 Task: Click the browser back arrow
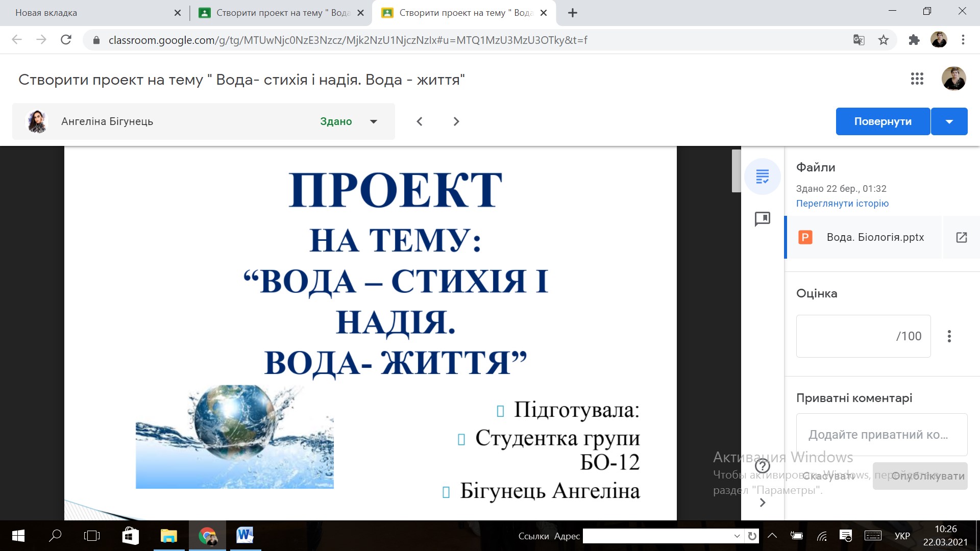(17, 40)
